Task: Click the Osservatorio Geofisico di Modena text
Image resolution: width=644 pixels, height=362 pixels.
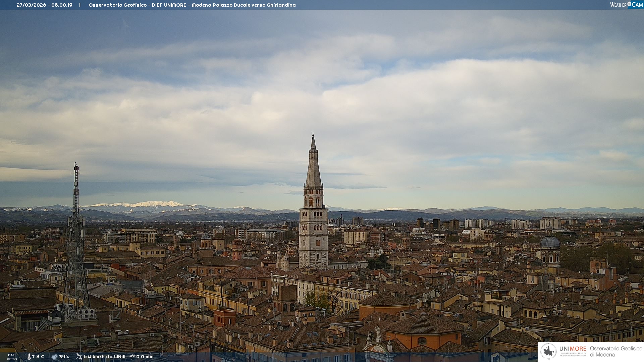Action: click(616, 352)
